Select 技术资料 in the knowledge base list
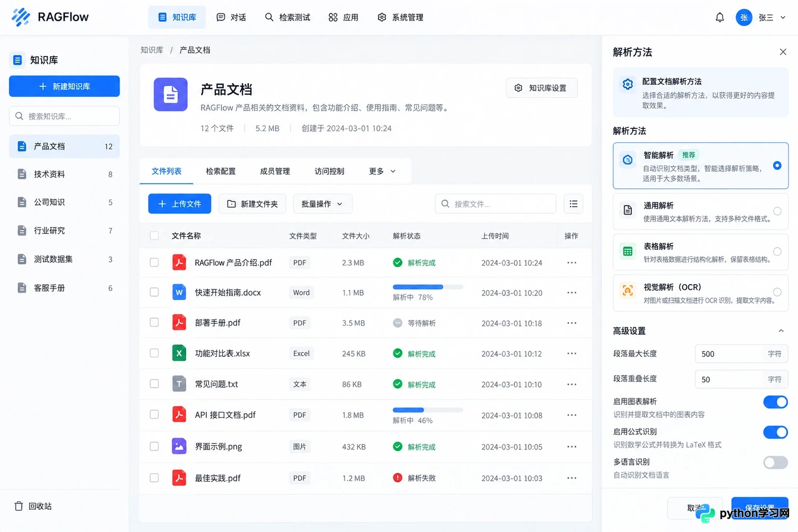Screen dimensions: 798x532 click(64, 174)
